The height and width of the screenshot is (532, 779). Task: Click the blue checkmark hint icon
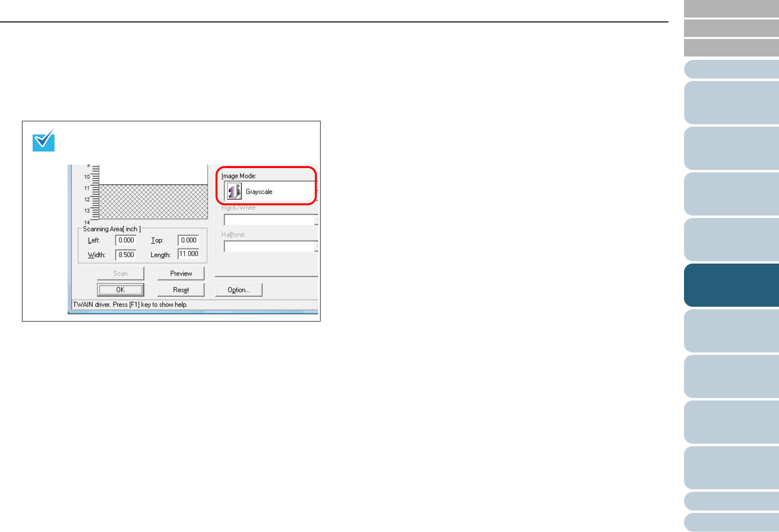(x=43, y=140)
